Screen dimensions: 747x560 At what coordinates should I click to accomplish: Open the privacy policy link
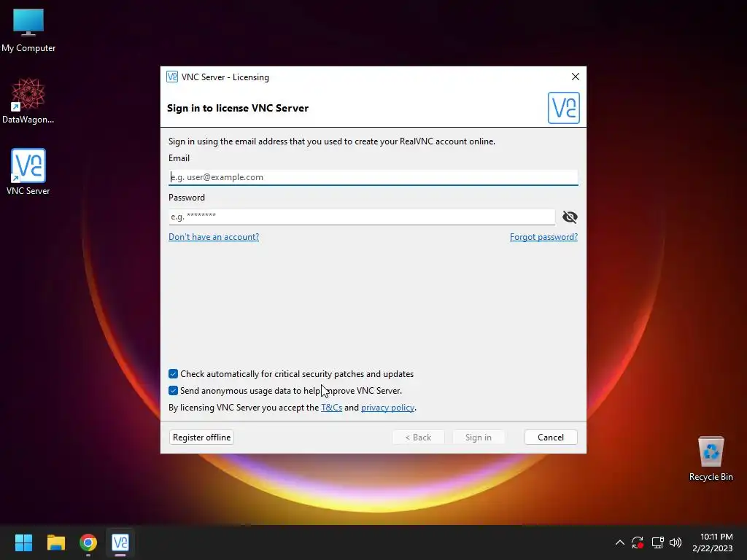point(387,408)
